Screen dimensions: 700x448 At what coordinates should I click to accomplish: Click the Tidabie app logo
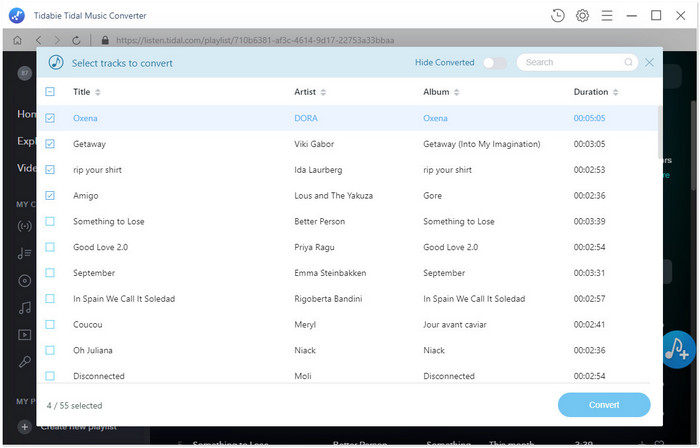coord(17,16)
